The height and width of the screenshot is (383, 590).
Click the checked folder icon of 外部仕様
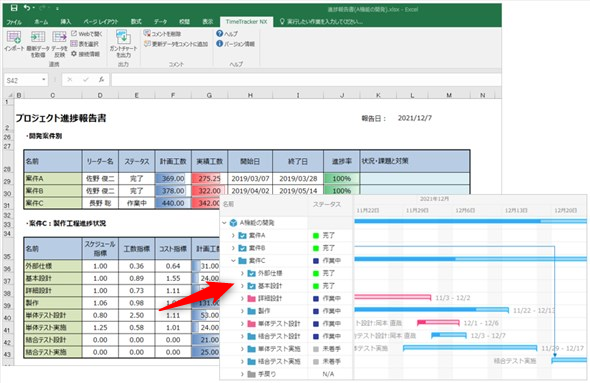251,273
